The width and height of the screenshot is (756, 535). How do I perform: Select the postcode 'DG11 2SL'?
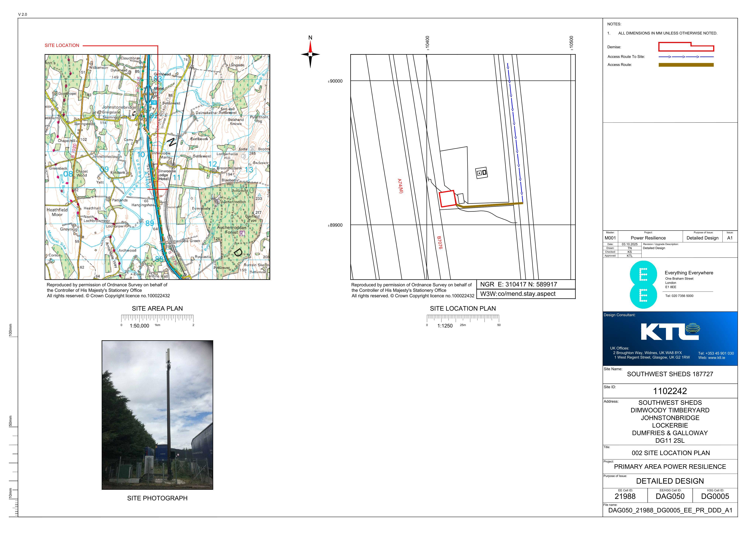670,441
